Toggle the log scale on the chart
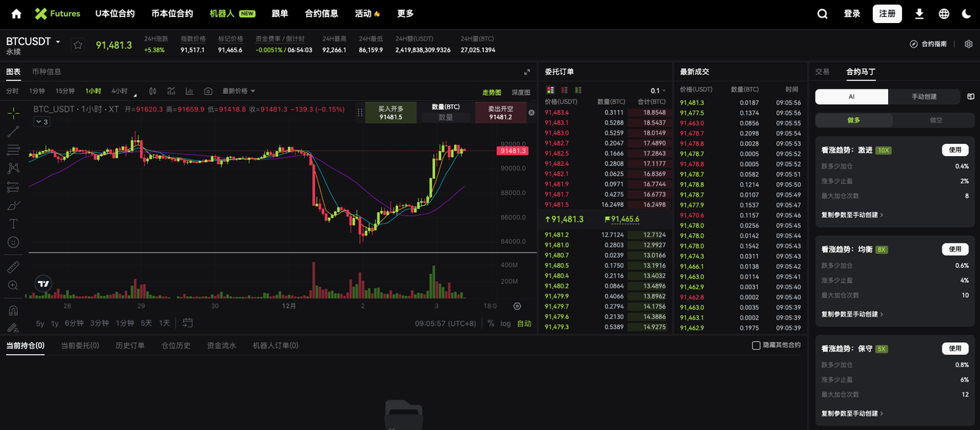 point(505,323)
